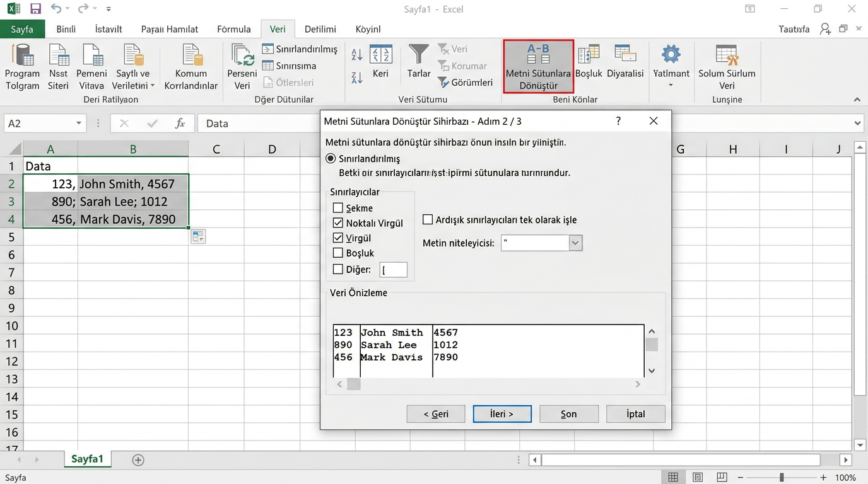The height and width of the screenshot is (484, 868).
Task: Click the Boşluk ribbon icon
Action: [589, 55]
